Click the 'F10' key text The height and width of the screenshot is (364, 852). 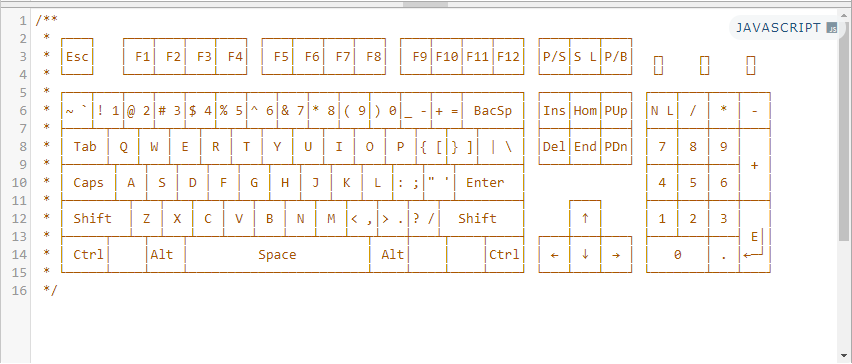[x=447, y=57]
